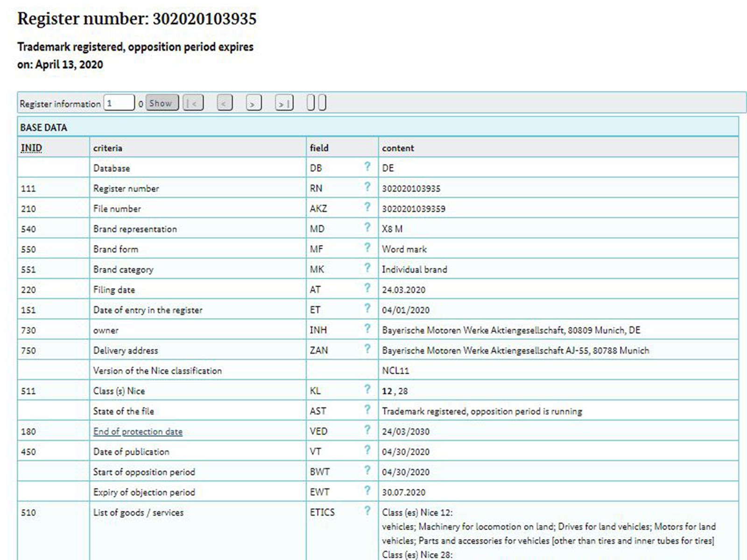Open help for Brand form MF field
747x560 pixels.
367,248
